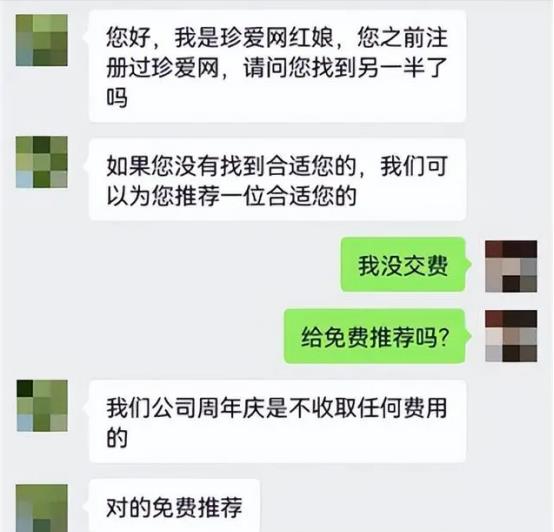Tap the green 我没交费 message bubble
Viewport: 554px width, 532px height.
403,265
